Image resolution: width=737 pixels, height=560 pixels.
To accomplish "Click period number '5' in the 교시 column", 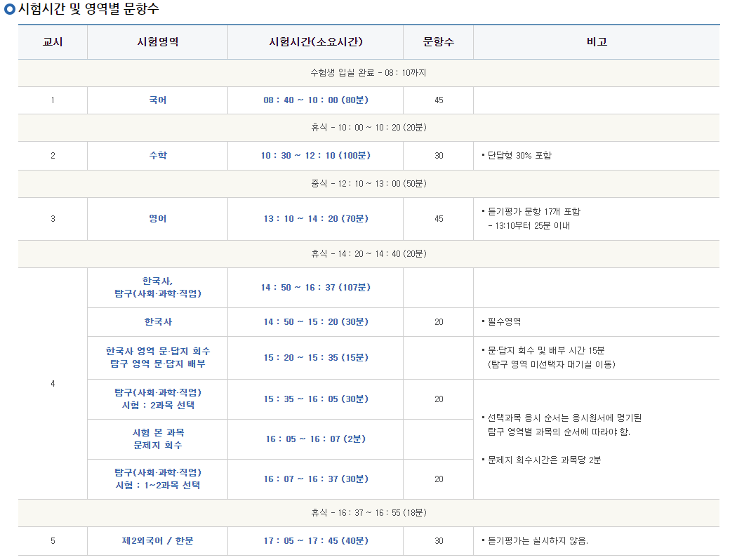I will coord(53,541).
